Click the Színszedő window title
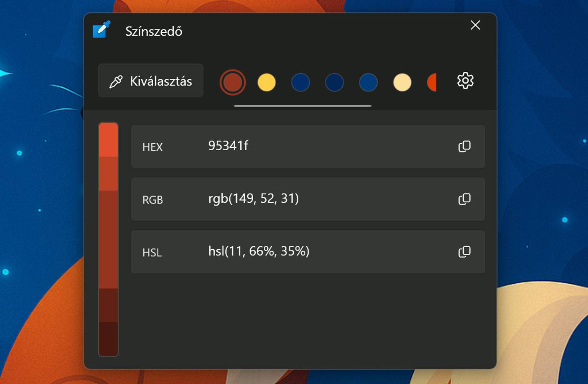The width and height of the screenshot is (588, 384). pyautogui.click(x=154, y=31)
